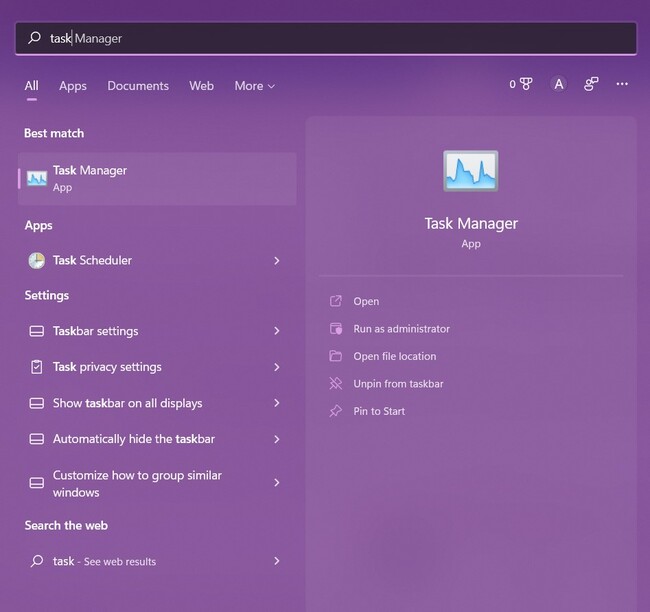650x612 pixels.
Task: Open Task Manager best match result
Action: tap(157, 179)
